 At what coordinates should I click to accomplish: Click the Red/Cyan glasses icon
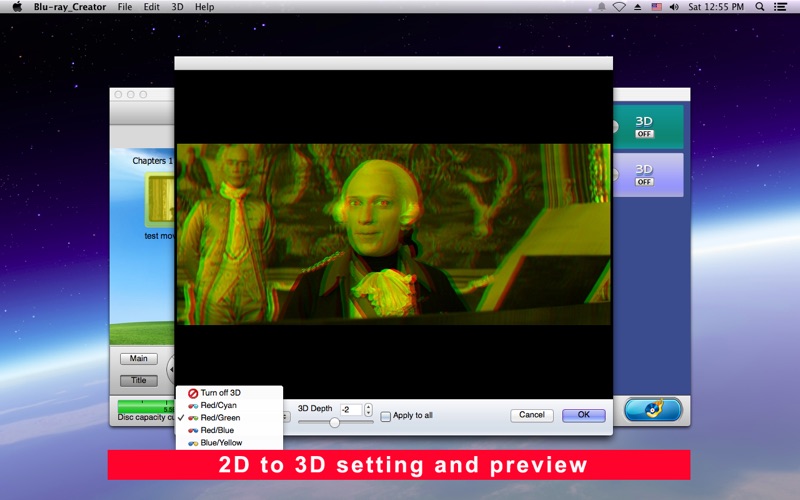click(193, 406)
